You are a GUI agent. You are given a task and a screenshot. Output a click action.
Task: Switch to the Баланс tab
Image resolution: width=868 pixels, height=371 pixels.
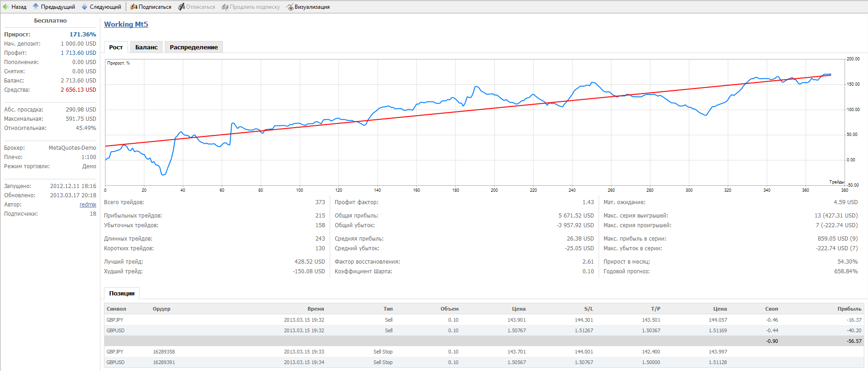[x=146, y=47]
